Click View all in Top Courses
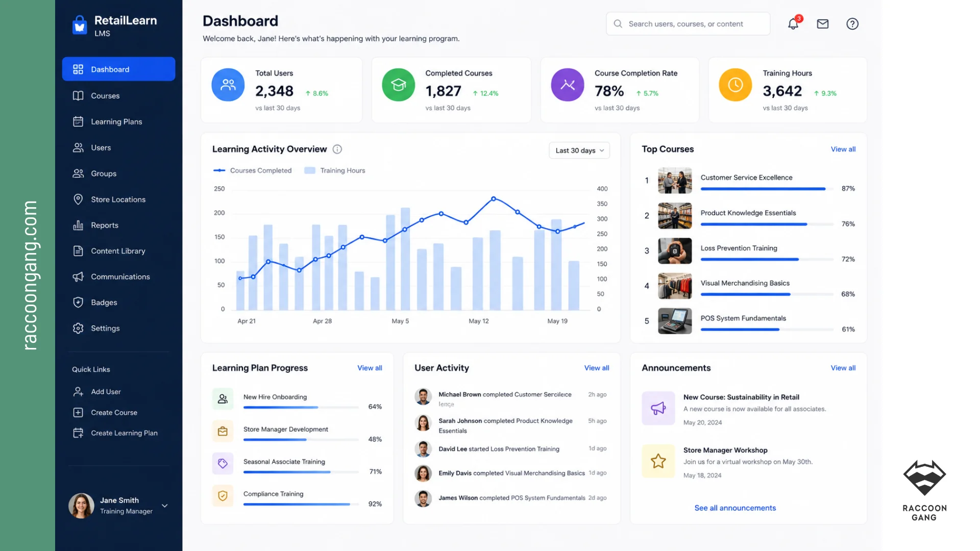Viewport: 980px width, 551px height. [x=843, y=149]
